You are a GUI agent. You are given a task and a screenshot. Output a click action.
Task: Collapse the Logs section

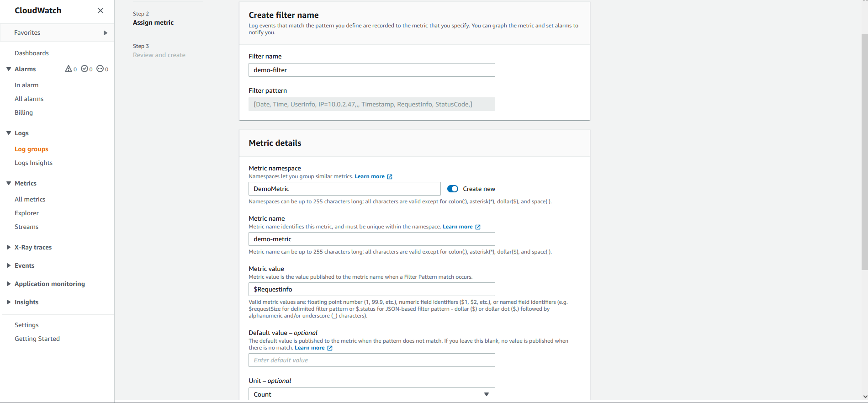(x=9, y=133)
